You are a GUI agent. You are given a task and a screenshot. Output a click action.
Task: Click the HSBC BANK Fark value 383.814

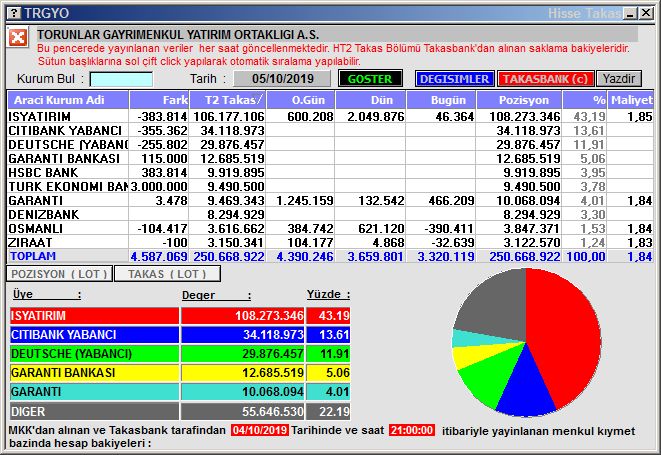click(x=164, y=172)
